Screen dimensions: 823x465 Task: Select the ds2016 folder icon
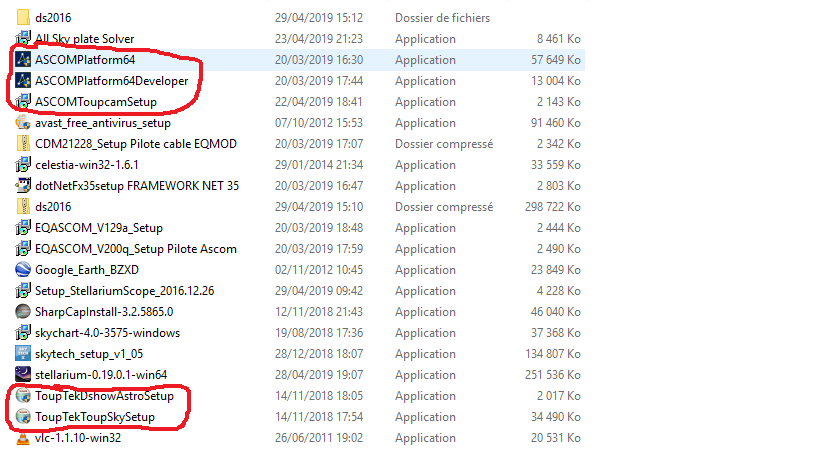[24, 17]
